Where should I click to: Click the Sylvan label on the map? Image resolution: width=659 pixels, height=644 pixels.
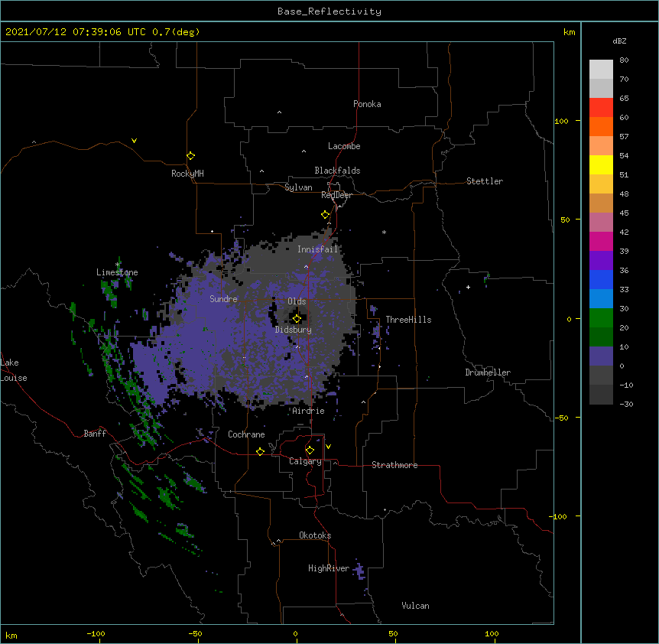click(x=298, y=187)
